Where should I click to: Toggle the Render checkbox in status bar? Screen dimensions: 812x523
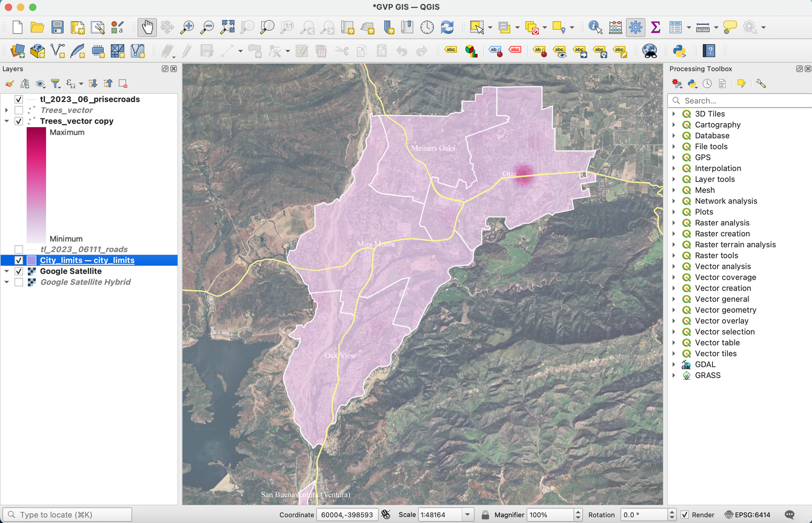(685, 515)
